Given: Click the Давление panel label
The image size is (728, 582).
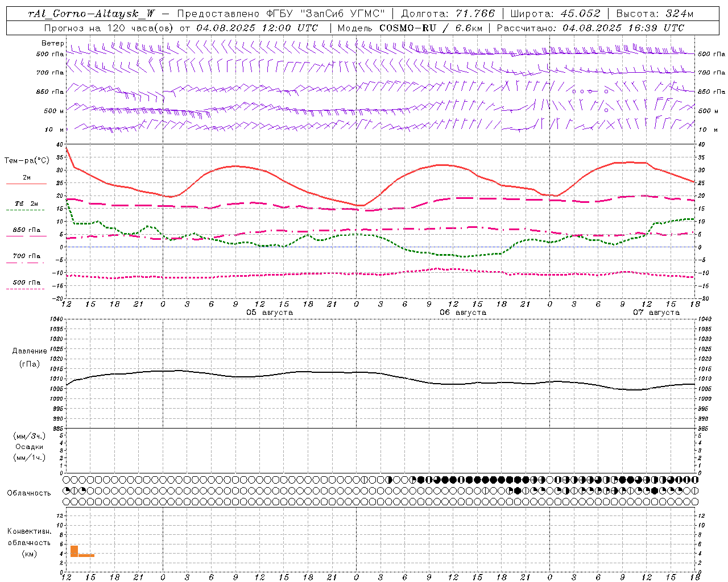Looking at the screenshot, I should pos(30,351).
